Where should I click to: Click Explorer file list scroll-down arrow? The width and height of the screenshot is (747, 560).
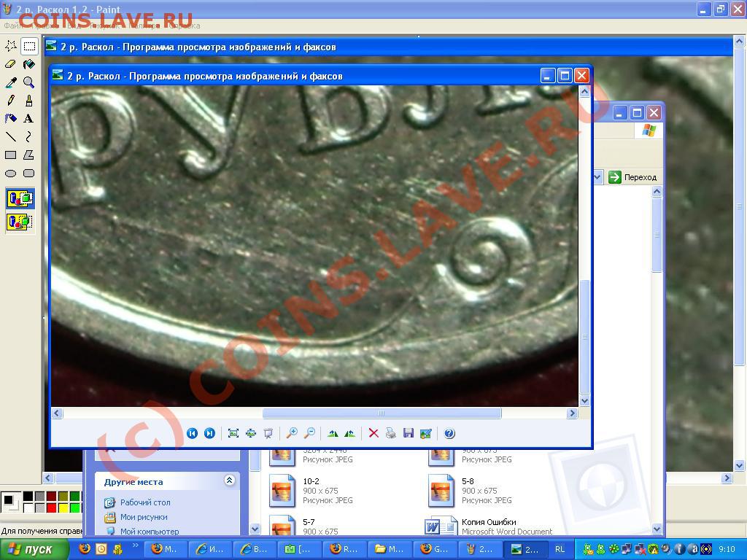(x=657, y=529)
